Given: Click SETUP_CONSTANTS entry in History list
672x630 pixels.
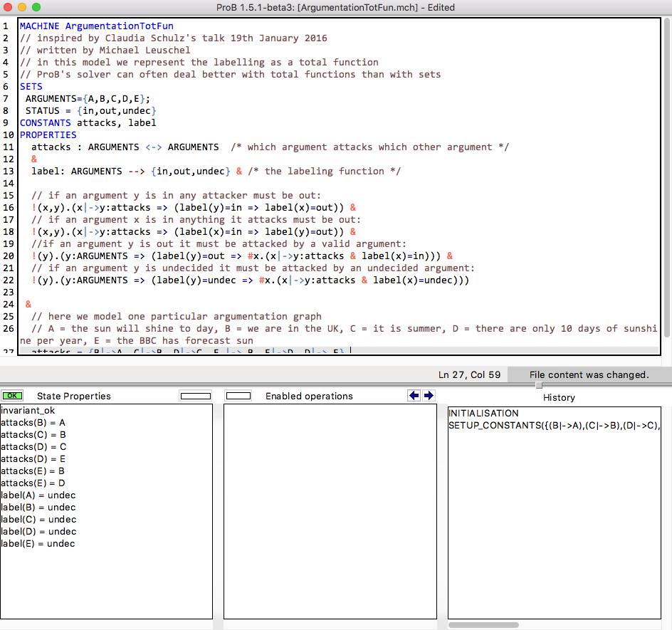Looking at the screenshot, I should click(553, 426).
